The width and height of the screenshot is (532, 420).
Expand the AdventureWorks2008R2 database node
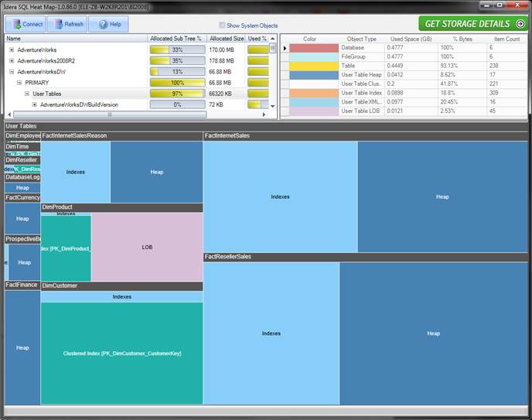click(12, 61)
